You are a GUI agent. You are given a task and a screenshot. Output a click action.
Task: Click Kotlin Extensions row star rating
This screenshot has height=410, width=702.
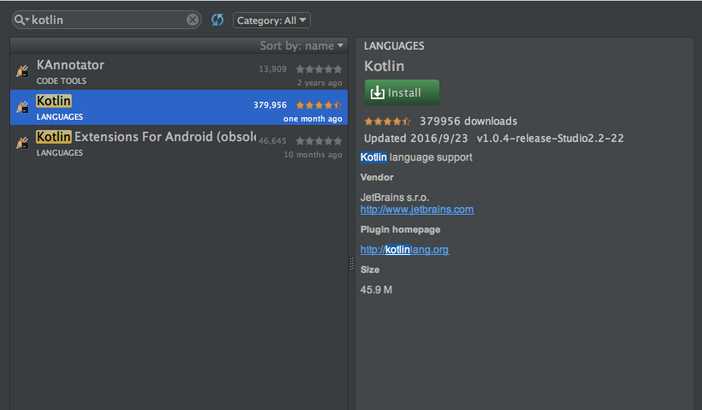[319, 141]
